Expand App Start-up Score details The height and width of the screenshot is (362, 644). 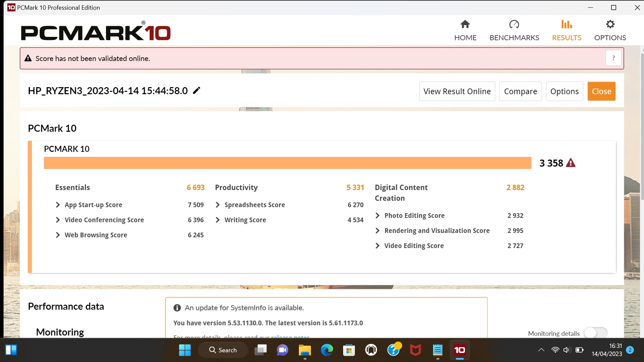pyautogui.click(x=58, y=205)
